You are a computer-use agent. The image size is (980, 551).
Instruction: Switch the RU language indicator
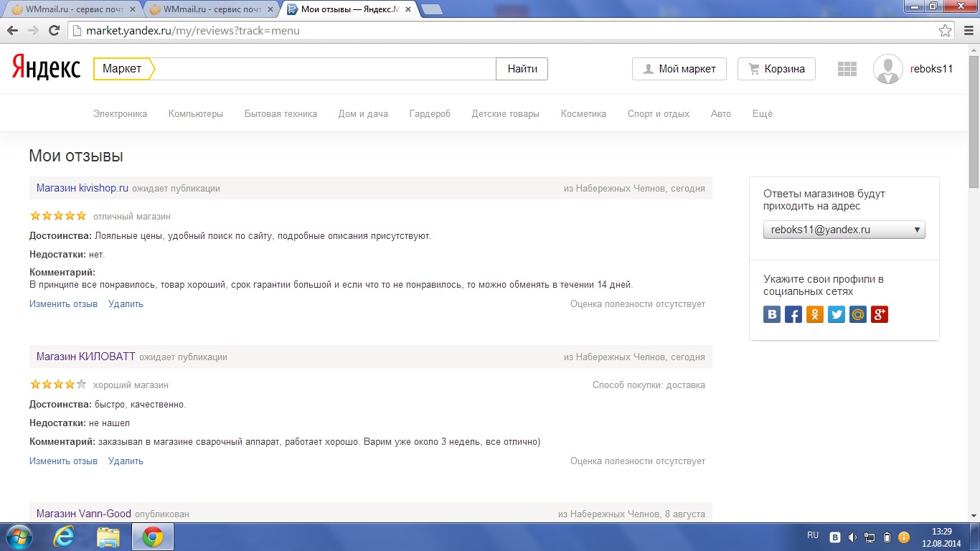click(813, 535)
